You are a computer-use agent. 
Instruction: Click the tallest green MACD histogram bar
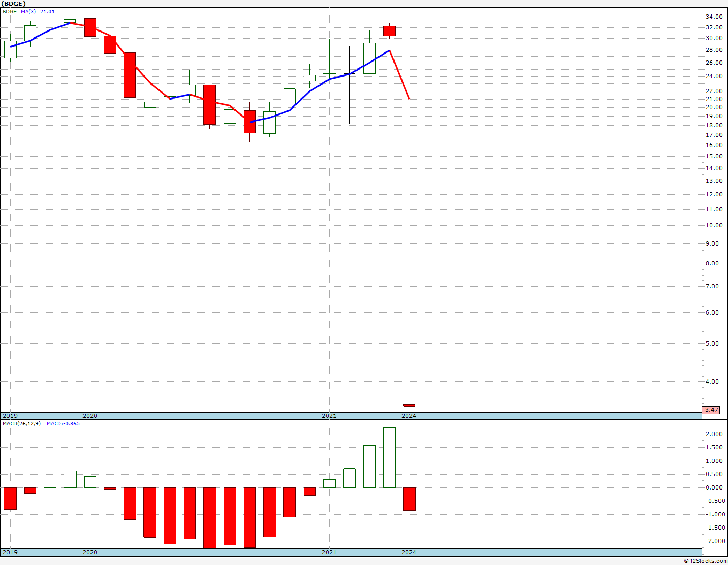pyautogui.click(x=389, y=457)
